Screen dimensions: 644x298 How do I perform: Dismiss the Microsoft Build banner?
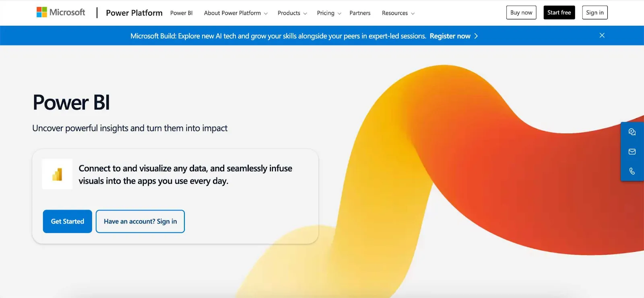[602, 35]
